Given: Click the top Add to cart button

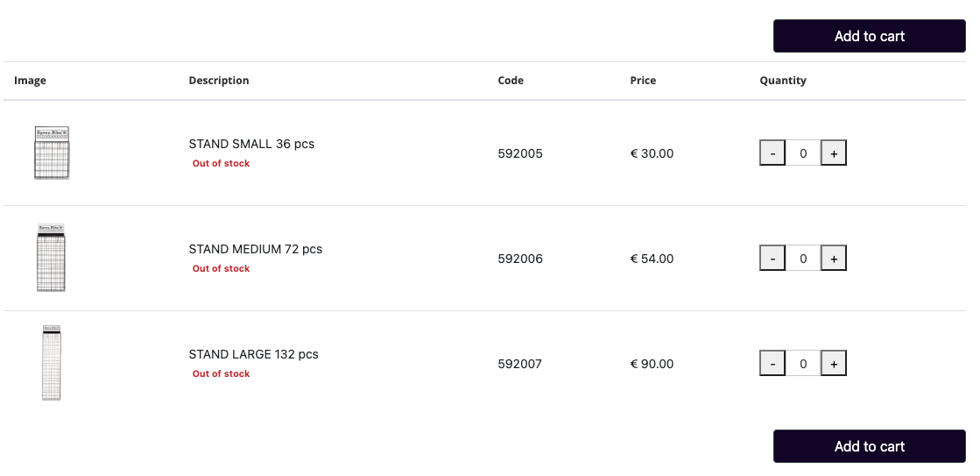Looking at the screenshot, I should click(870, 36).
